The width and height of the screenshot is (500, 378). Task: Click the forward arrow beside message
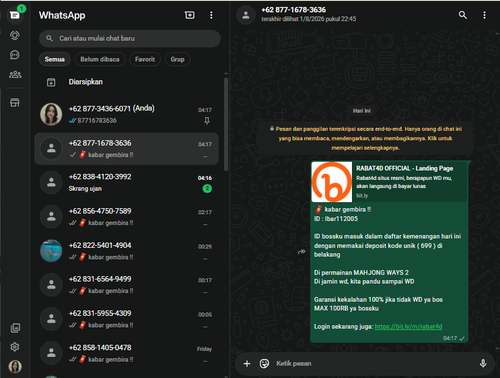pos(302,252)
